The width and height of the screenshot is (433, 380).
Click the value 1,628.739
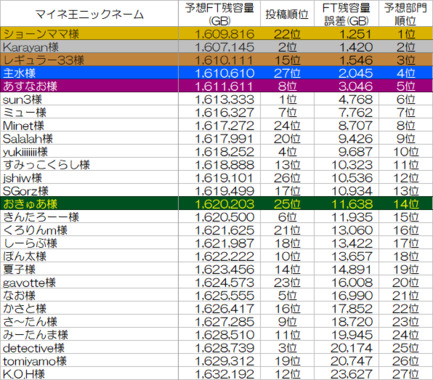224,348
